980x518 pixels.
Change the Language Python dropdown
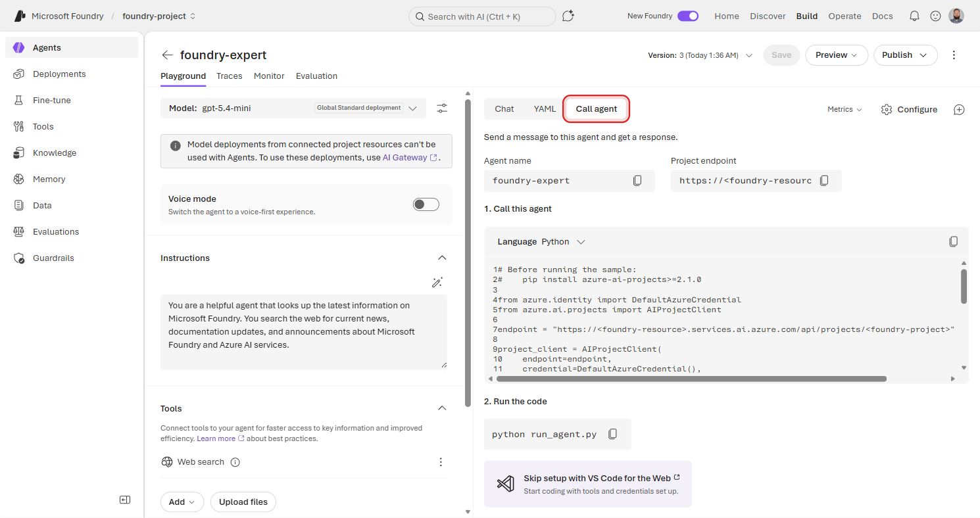[x=563, y=241]
